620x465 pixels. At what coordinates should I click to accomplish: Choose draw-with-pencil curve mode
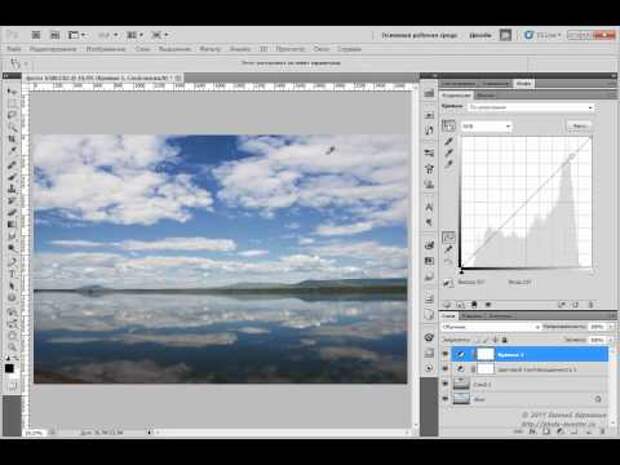(x=448, y=249)
